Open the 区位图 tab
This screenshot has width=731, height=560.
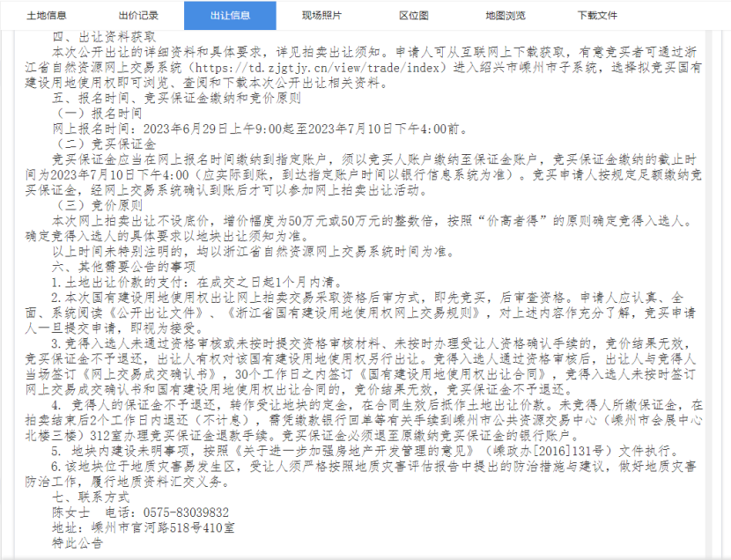click(x=413, y=15)
